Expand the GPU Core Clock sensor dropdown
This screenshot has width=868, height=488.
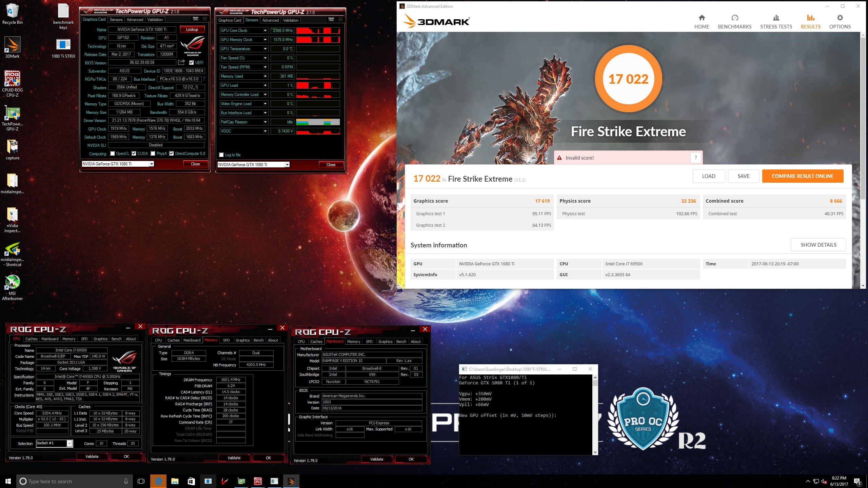[x=265, y=30]
